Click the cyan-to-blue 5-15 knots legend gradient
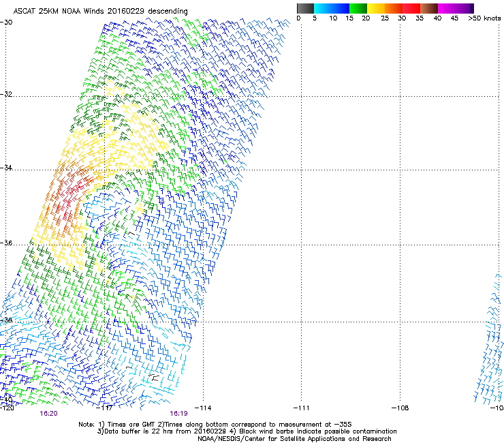Screen dimensions: 504x443 332,8
